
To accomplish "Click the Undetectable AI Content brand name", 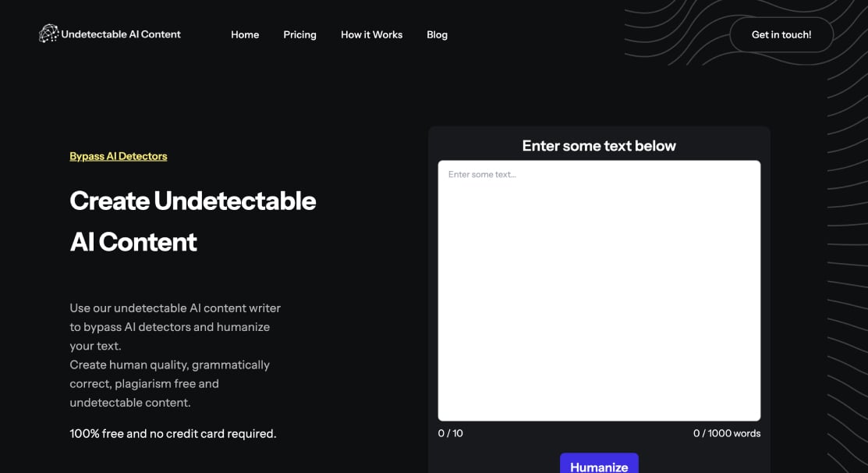I will (x=120, y=34).
